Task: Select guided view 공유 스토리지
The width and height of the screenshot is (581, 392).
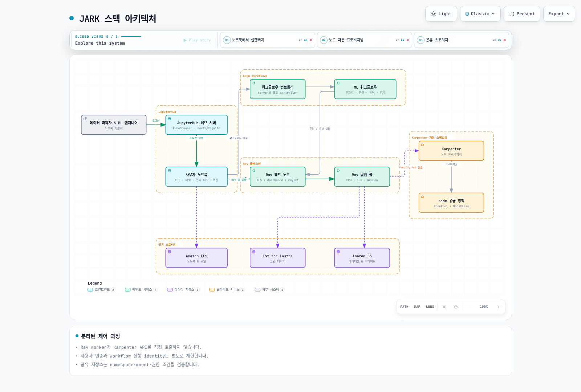Action: pyautogui.click(x=462, y=40)
